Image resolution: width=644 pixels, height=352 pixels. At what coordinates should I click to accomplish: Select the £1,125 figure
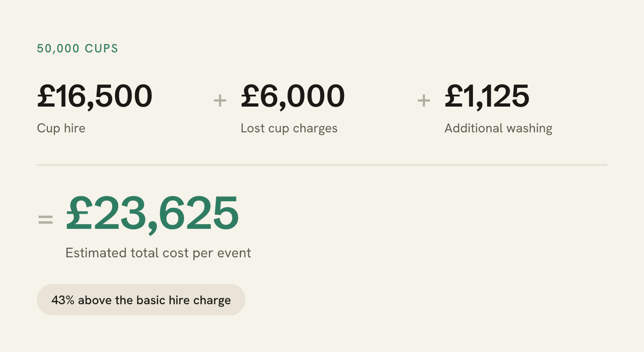coord(487,96)
